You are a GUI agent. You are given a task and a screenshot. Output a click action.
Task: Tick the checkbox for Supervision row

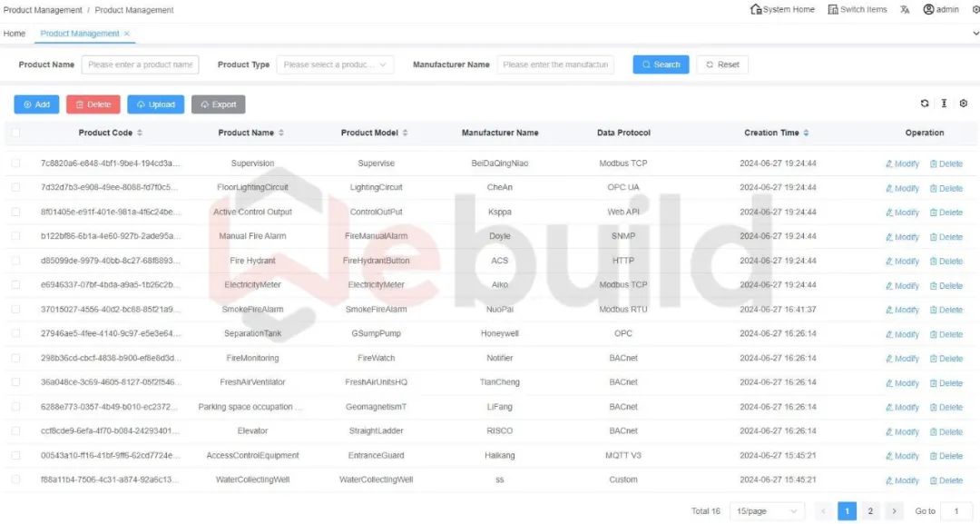[x=15, y=163]
